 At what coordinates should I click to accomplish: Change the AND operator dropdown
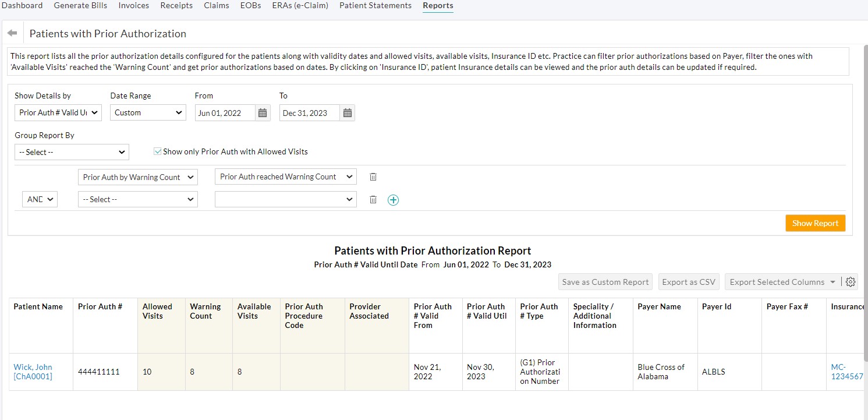click(39, 199)
